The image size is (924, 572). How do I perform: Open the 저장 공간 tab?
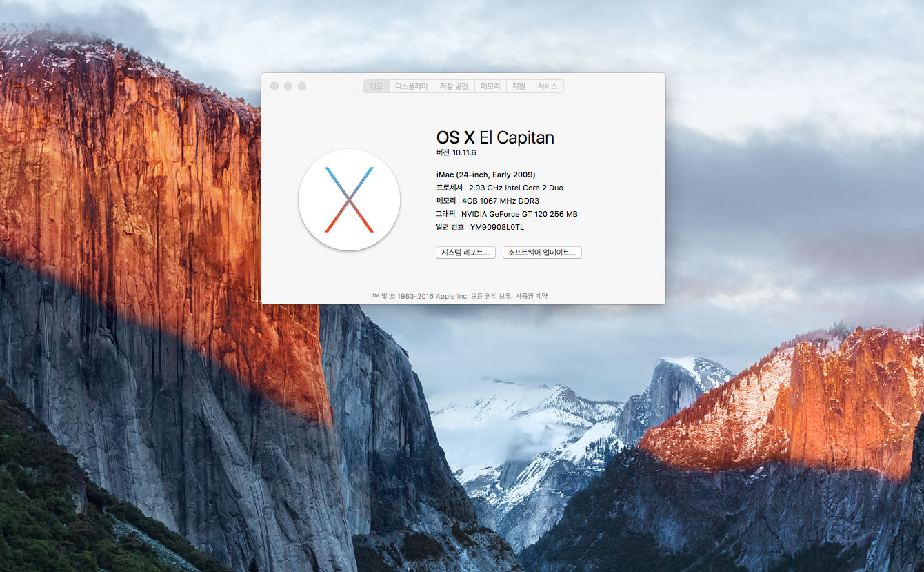pos(454,86)
